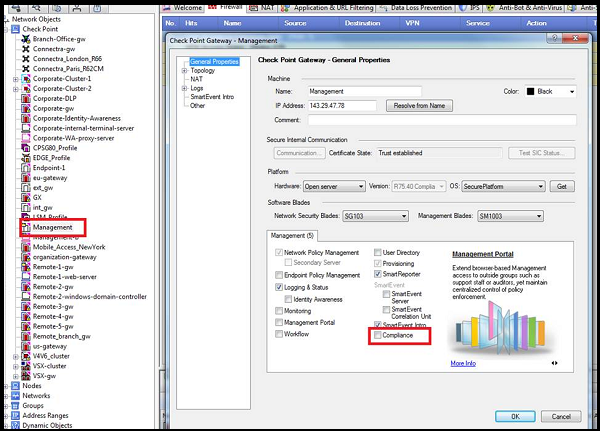This screenshot has height=431, width=600.
Task: Click the Resolve from Name button
Action: point(419,104)
